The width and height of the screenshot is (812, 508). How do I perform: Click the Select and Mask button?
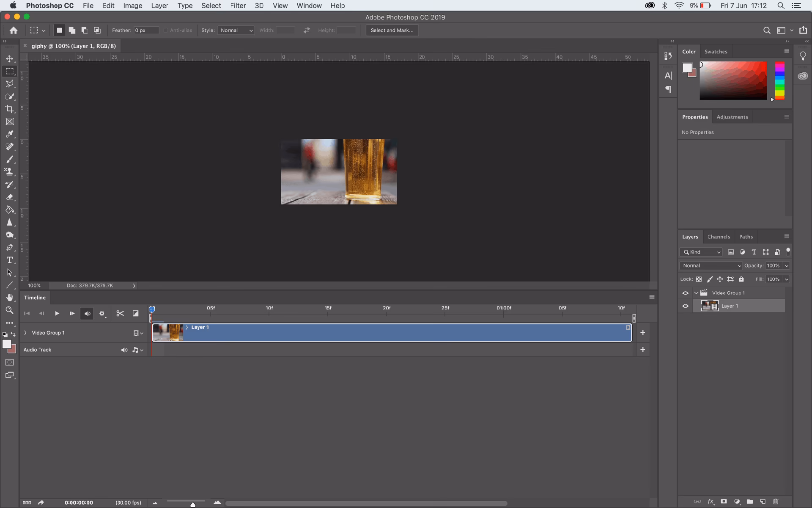391,30
